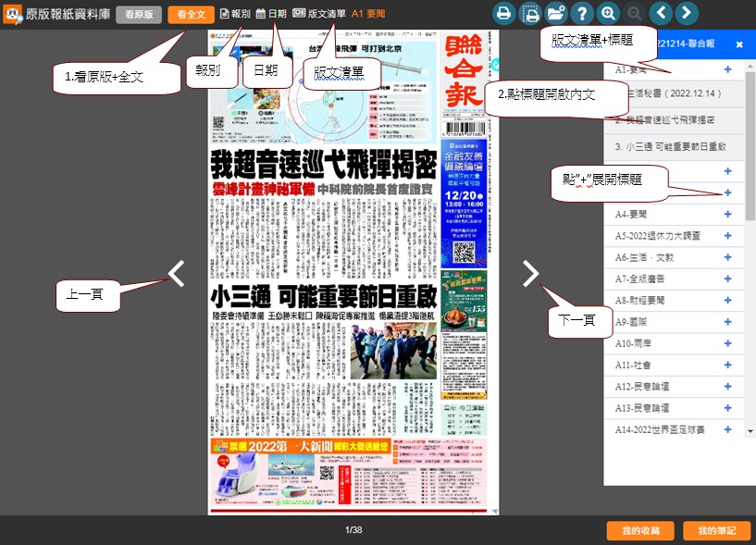Open 我的收藏
Viewport: 756px width, 545px height.
coord(640,530)
